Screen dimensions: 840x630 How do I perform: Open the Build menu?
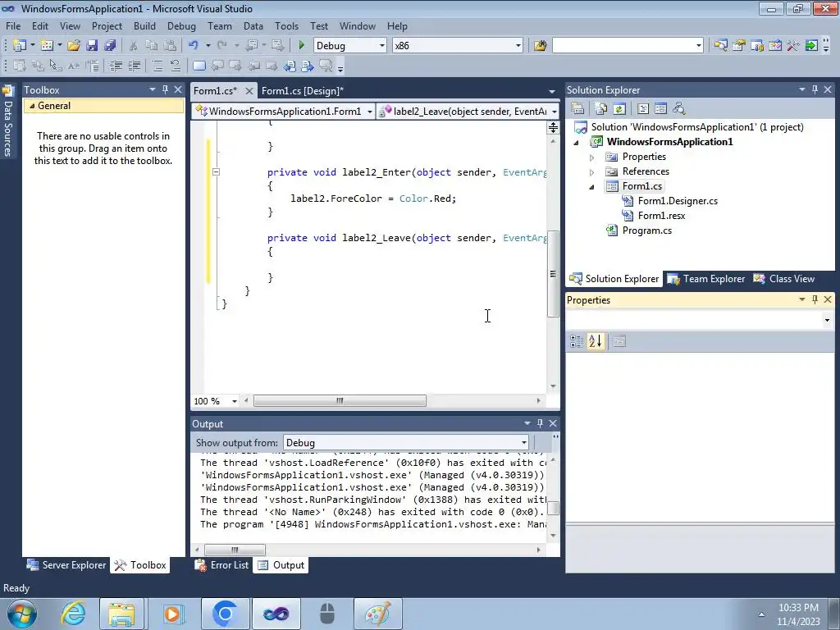point(144,25)
